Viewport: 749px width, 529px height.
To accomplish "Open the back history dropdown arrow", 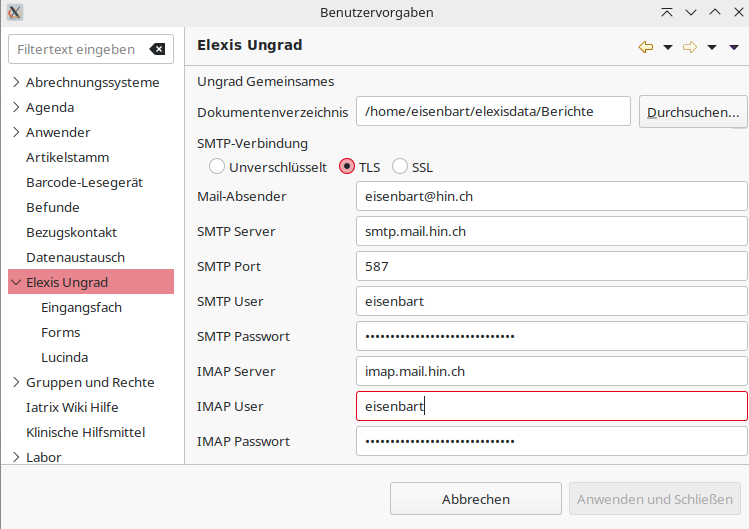I will 668,47.
